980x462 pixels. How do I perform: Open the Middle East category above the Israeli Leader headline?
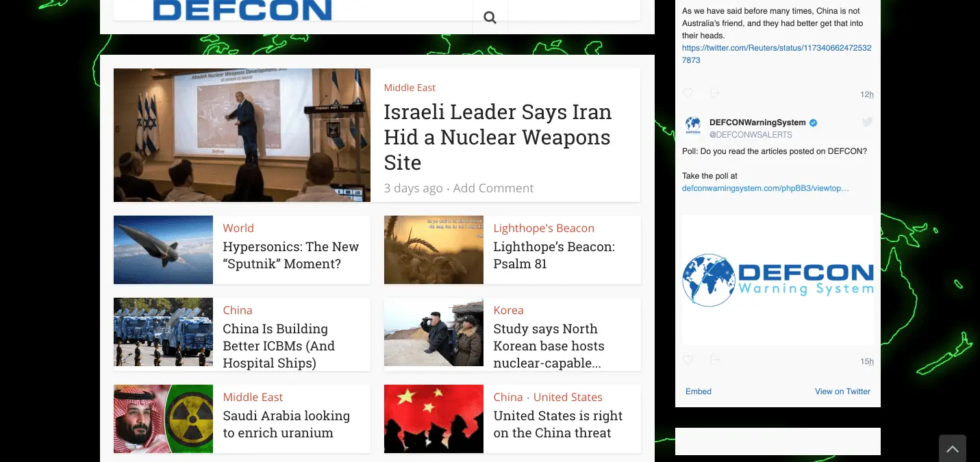[410, 88]
